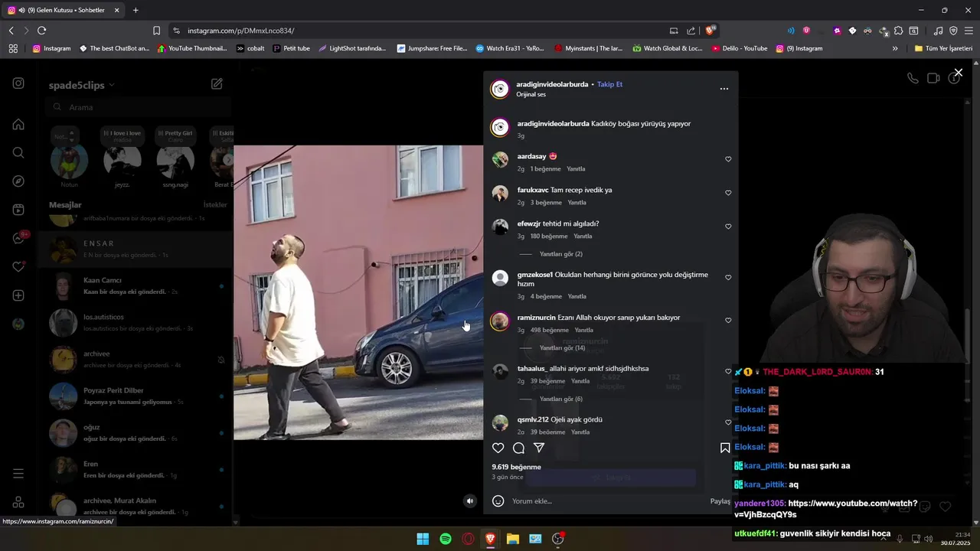Open browser extensions puzzle icon
980x551 pixels.
[898, 31]
